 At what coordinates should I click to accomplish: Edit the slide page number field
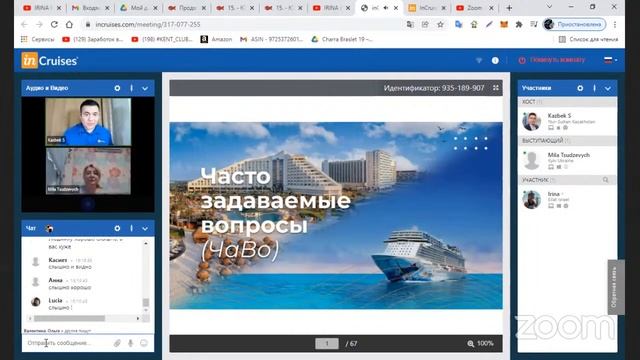point(327,344)
